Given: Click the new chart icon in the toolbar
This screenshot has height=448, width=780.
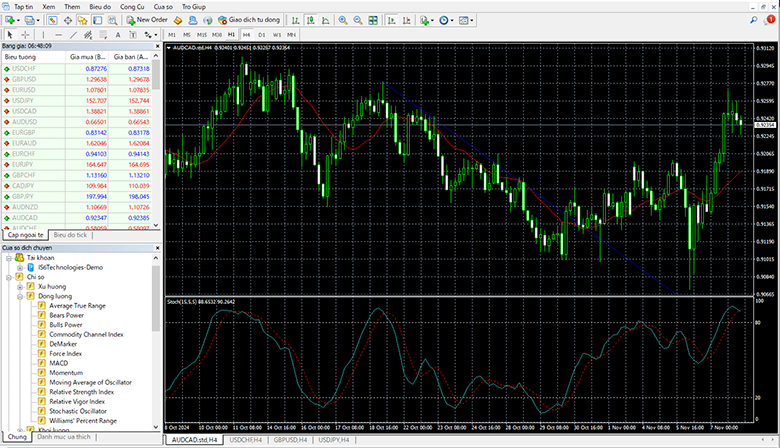Looking at the screenshot, I should pyautogui.click(x=11, y=20).
